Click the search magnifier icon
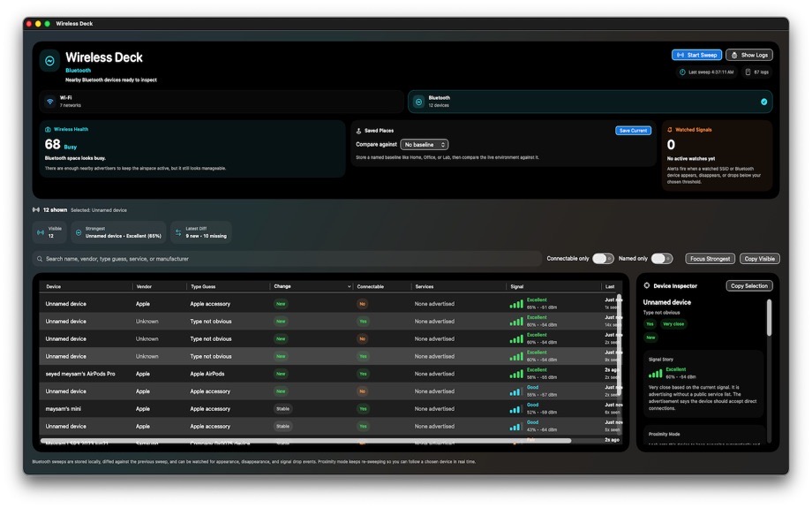The height and width of the screenshot is (508, 812). [x=40, y=259]
